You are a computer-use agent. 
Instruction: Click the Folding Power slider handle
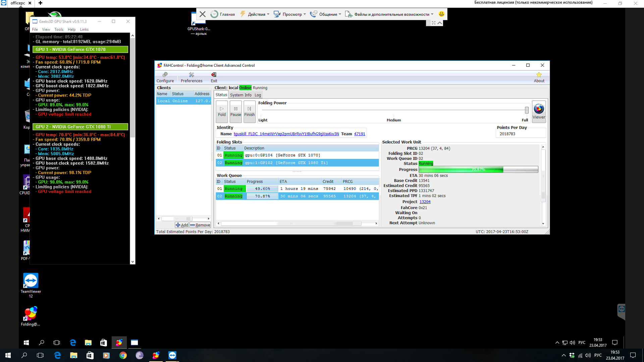(527, 110)
